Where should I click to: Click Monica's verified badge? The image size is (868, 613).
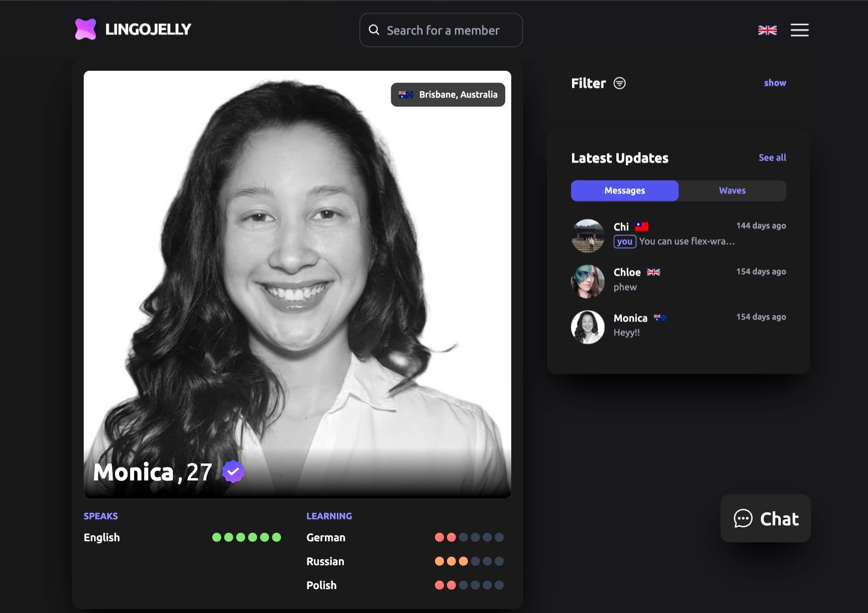[x=232, y=470]
